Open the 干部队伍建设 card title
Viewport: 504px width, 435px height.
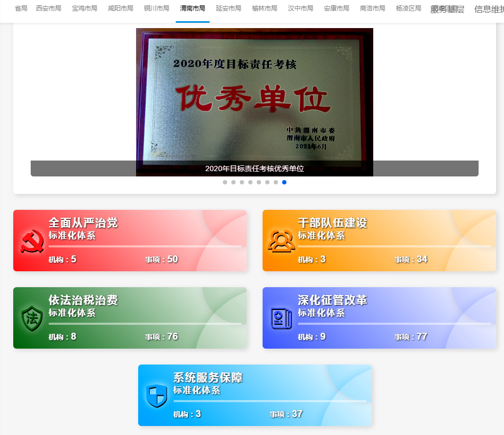[x=332, y=223]
